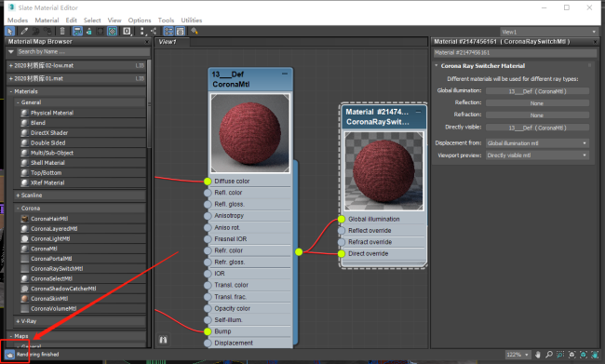Delete selected with trash can icon

(x=62, y=32)
